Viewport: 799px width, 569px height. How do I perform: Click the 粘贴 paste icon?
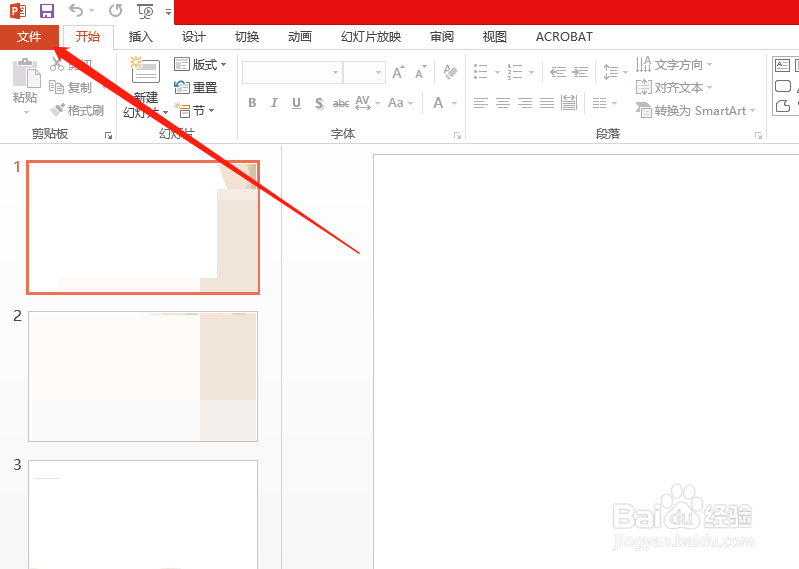pos(26,73)
